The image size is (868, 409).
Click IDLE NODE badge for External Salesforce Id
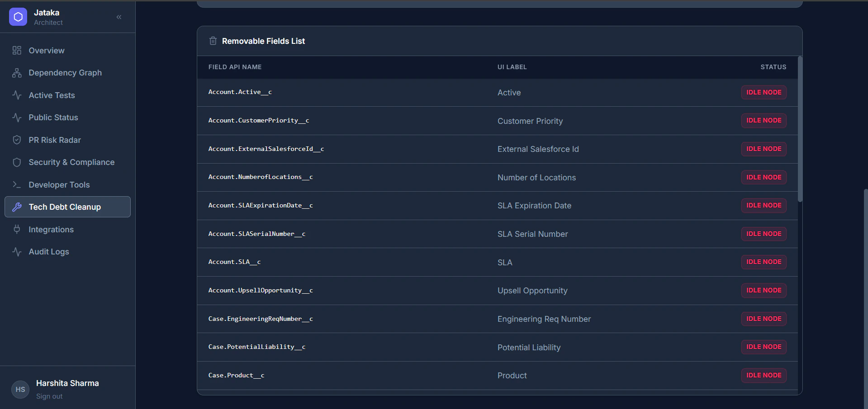[764, 149]
